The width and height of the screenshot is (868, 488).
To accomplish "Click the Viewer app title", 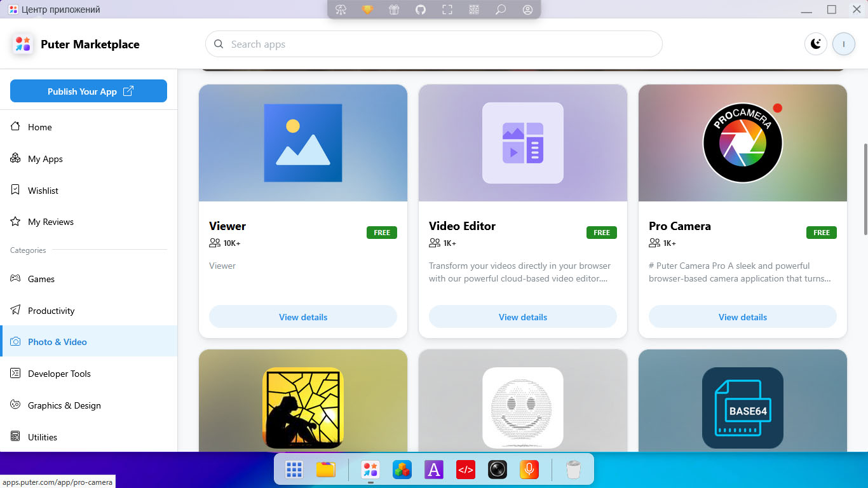I will (227, 226).
